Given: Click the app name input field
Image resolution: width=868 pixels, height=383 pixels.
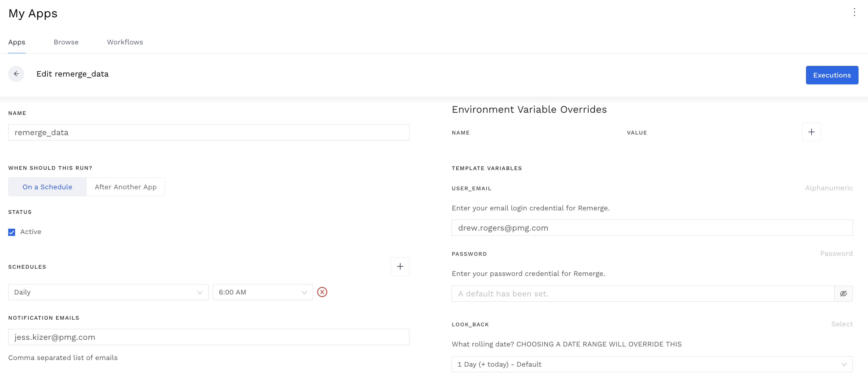Looking at the screenshot, I should coord(208,132).
